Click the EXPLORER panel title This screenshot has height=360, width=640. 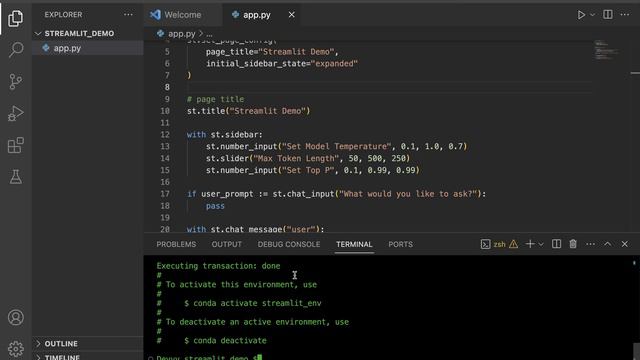tap(63, 15)
